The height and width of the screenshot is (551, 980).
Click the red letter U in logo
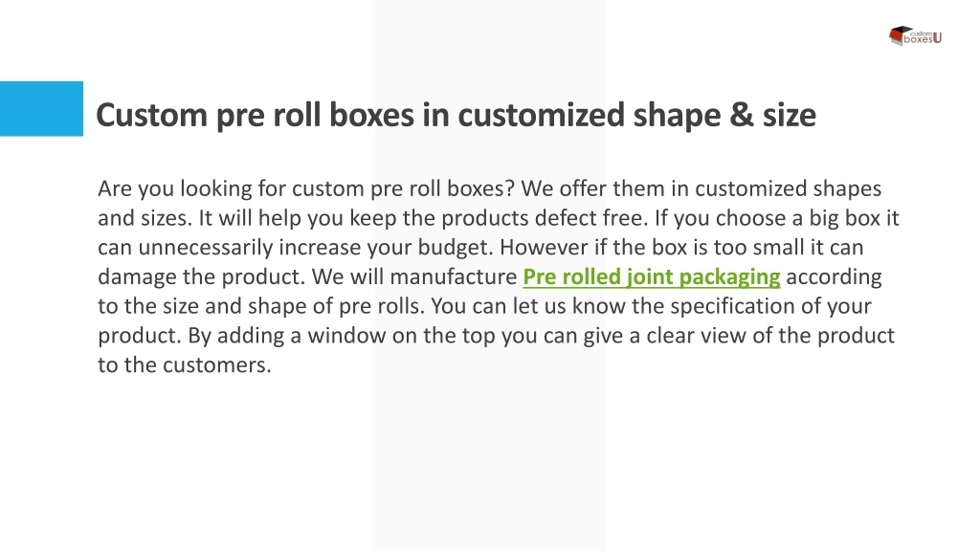937,38
